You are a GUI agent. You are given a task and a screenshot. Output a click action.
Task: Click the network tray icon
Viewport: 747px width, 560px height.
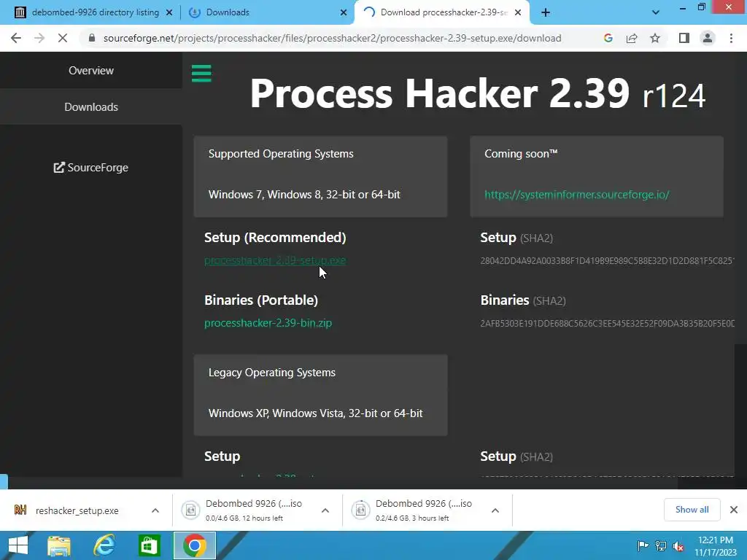(x=661, y=545)
